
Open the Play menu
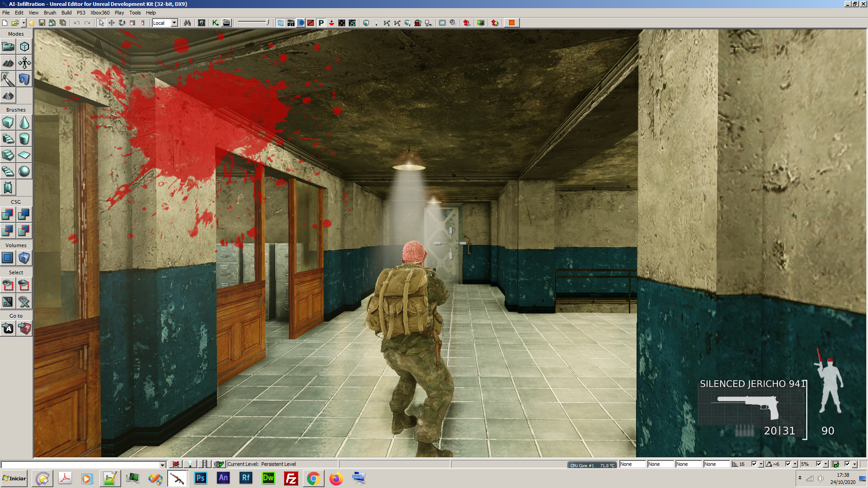[x=119, y=13]
